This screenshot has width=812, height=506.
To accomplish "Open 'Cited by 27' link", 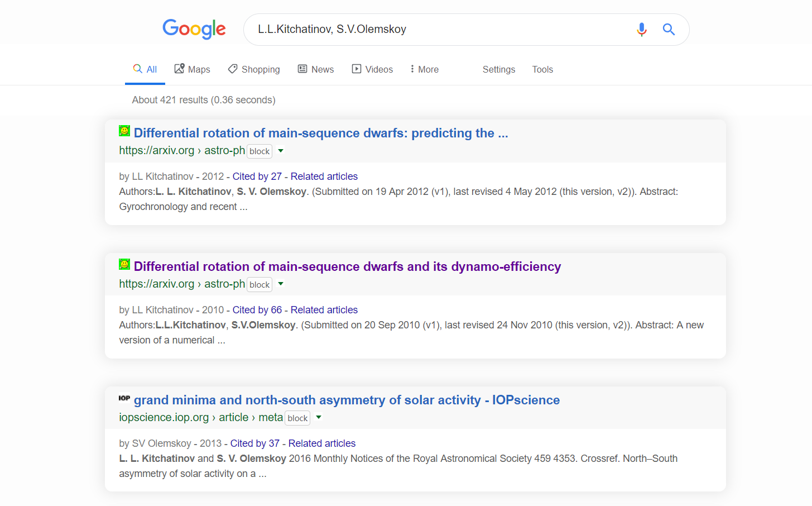I will coord(257,176).
